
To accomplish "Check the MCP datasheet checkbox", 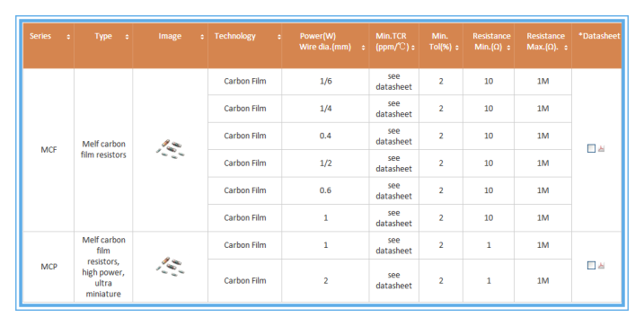I will click(591, 265).
